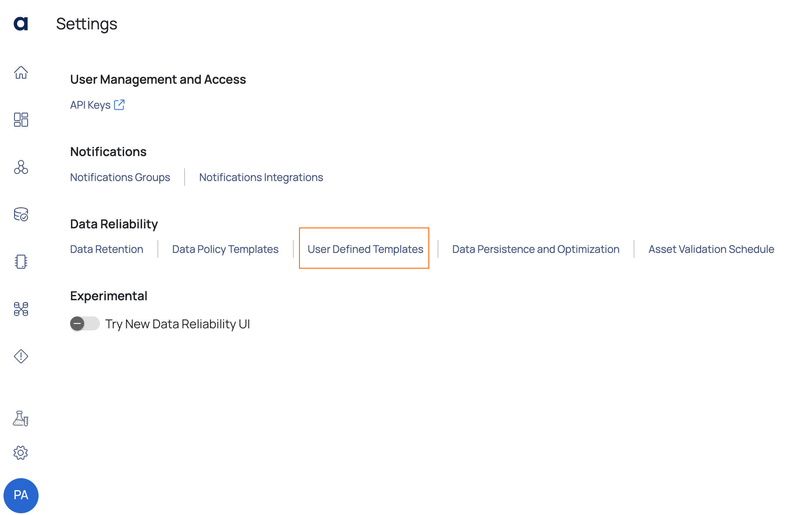The height and width of the screenshot is (515, 812).
Task: Open the PA user avatar menu
Action: pyautogui.click(x=21, y=495)
